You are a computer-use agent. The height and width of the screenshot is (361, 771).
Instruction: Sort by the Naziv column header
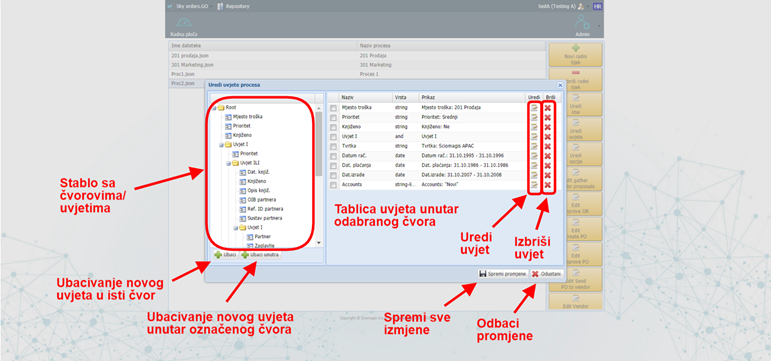[x=365, y=97]
